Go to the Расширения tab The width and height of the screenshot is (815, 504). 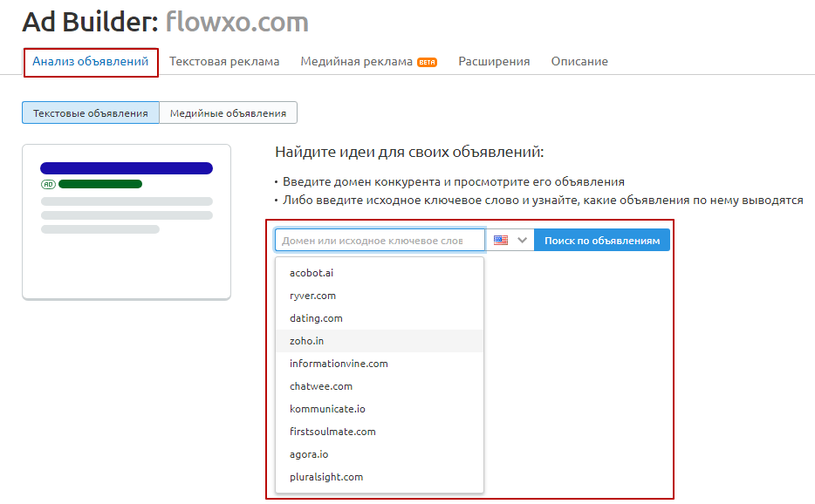[494, 62]
